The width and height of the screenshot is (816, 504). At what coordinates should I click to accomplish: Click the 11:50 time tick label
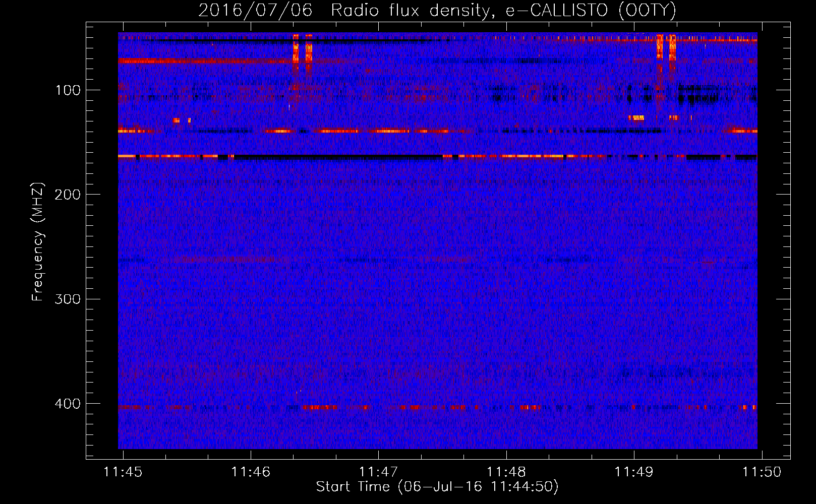point(762,472)
